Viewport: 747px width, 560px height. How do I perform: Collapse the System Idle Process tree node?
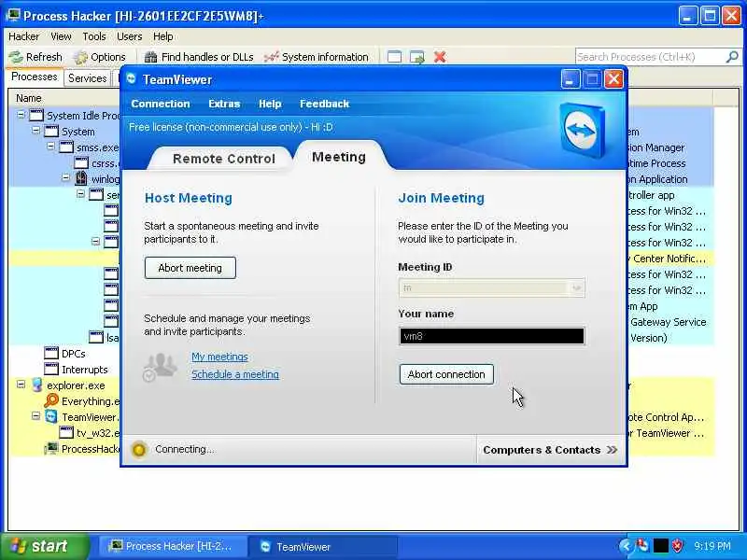21,115
